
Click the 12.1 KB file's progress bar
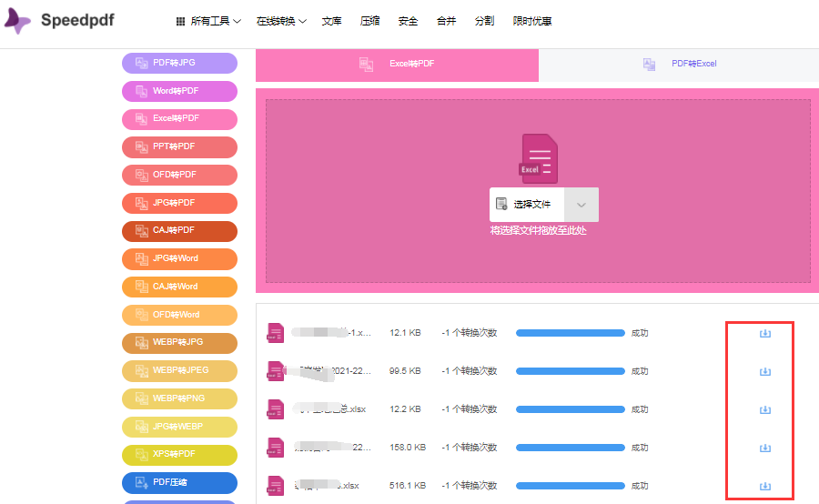(x=571, y=333)
